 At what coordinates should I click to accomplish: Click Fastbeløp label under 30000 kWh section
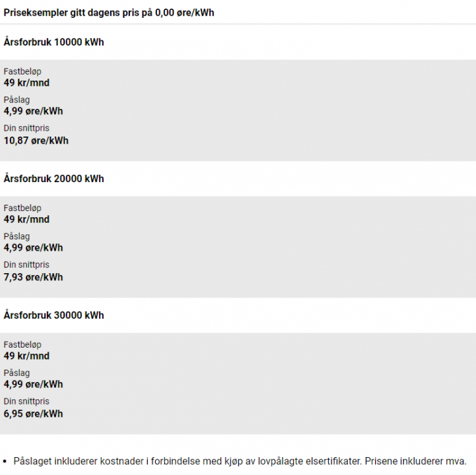[22, 344]
